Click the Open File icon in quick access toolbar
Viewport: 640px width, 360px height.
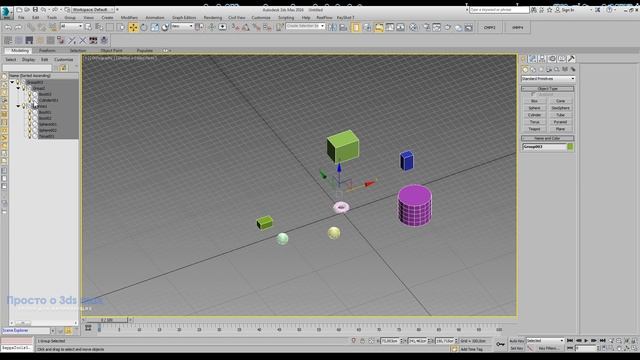tap(27, 9)
